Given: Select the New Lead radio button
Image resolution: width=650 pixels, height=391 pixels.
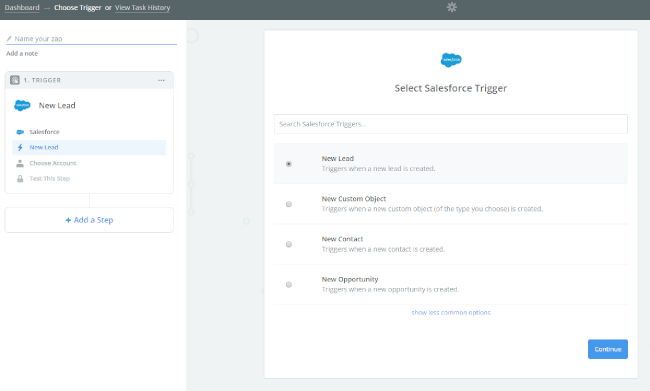Looking at the screenshot, I should pos(289,164).
